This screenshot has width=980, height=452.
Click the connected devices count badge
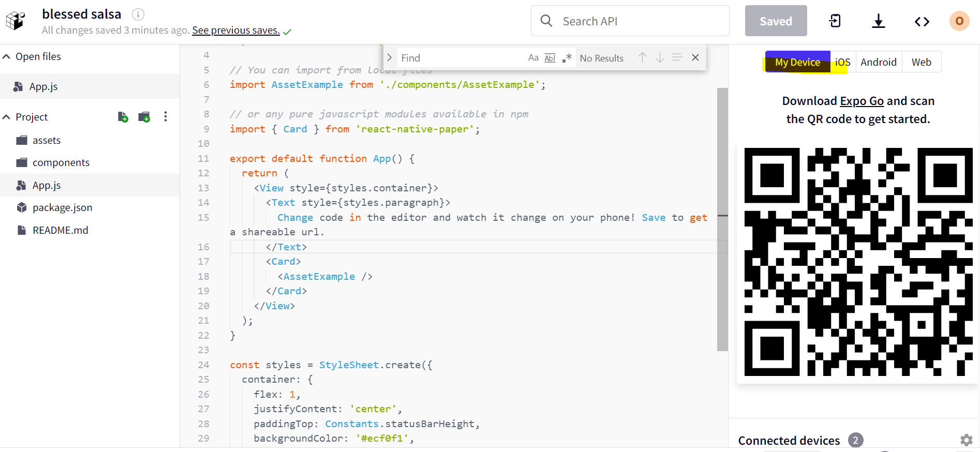(856, 440)
